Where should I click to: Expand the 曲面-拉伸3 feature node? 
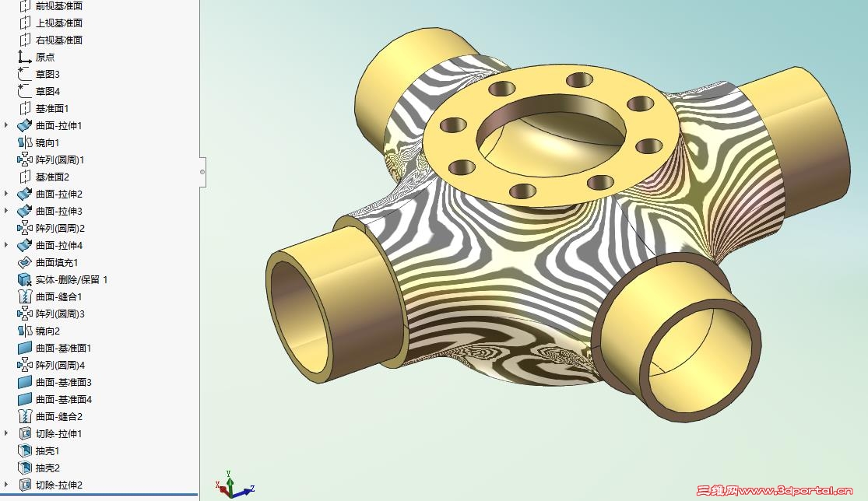[6, 212]
